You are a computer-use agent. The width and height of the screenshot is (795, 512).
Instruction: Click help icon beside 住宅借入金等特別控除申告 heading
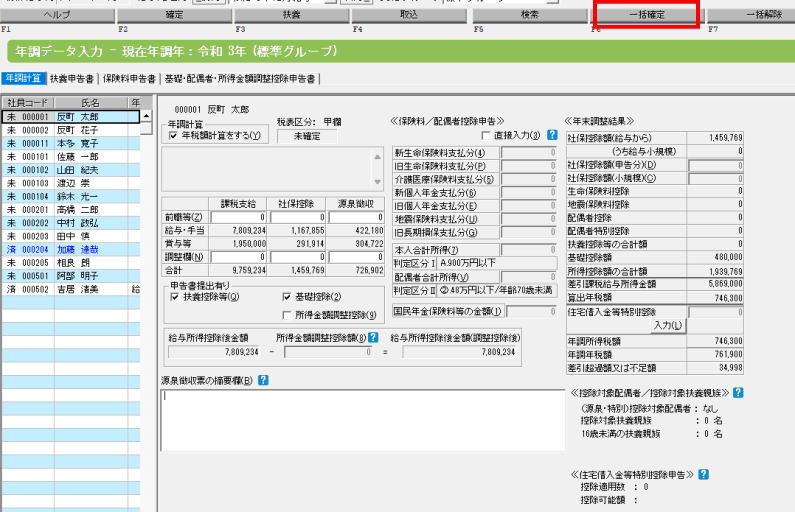(x=703, y=473)
